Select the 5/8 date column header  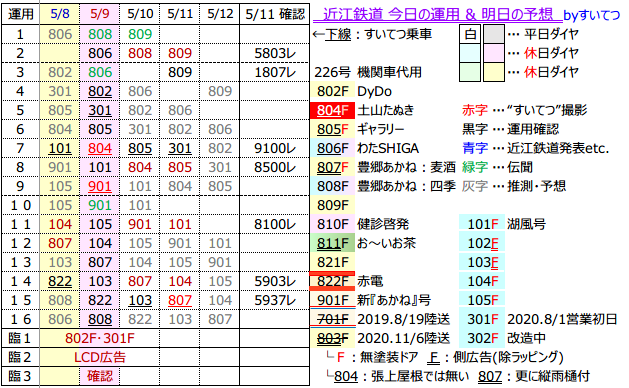(x=60, y=14)
